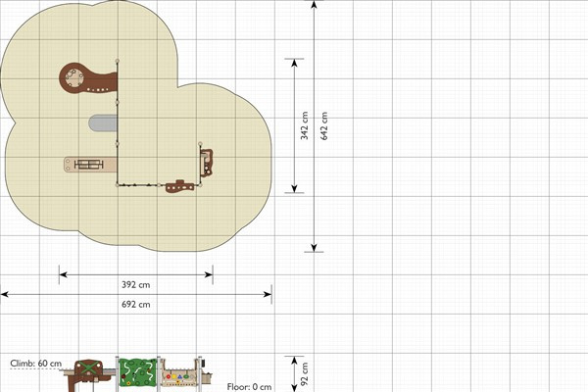Viewport: 588px width, 392px height.
Task: Select the right arrowhead of 692 cm line
Action: (268, 294)
